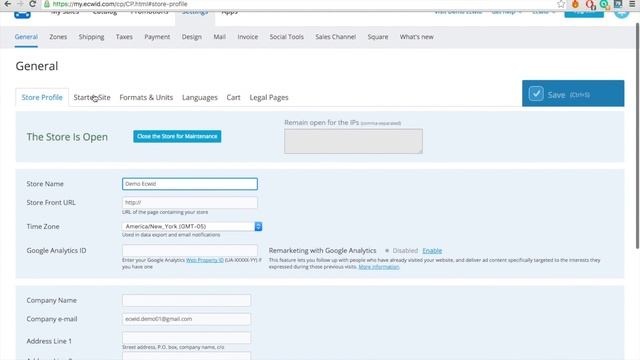Click Close the Store for Maintenance

[177, 136]
